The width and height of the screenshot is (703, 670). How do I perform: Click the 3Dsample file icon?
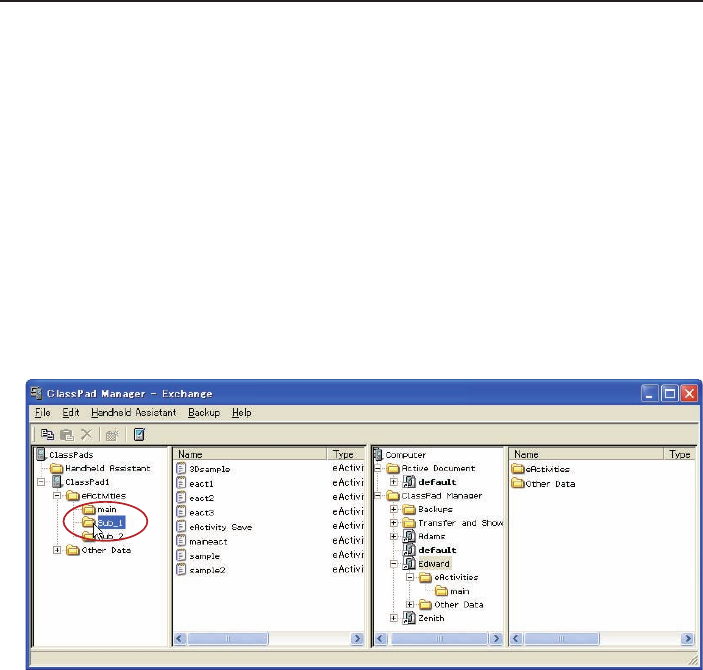(x=181, y=469)
